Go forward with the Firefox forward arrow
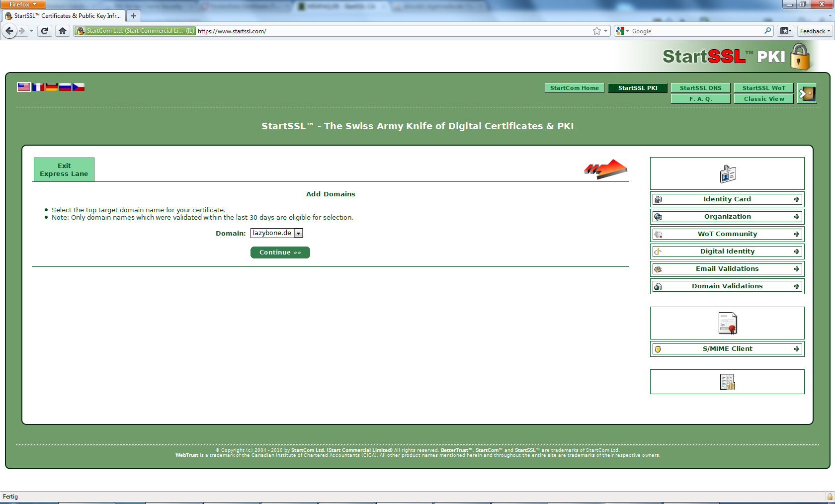This screenshot has width=835, height=504. click(x=22, y=31)
